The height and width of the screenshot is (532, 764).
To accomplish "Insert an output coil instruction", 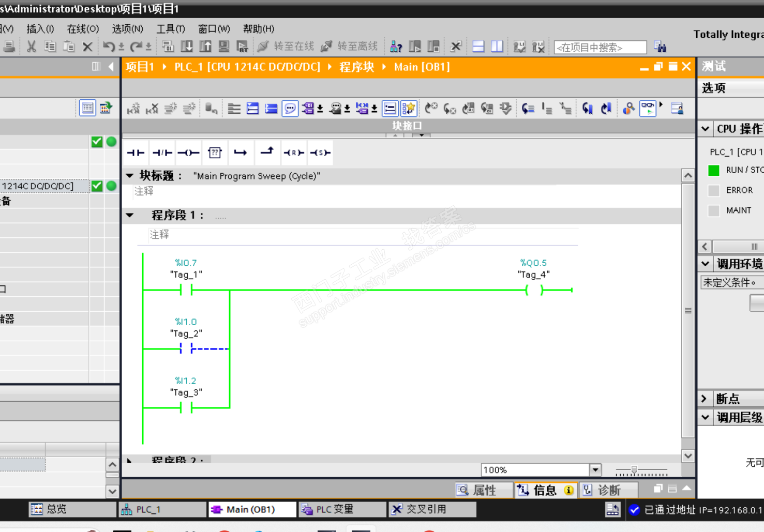I will tap(188, 153).
